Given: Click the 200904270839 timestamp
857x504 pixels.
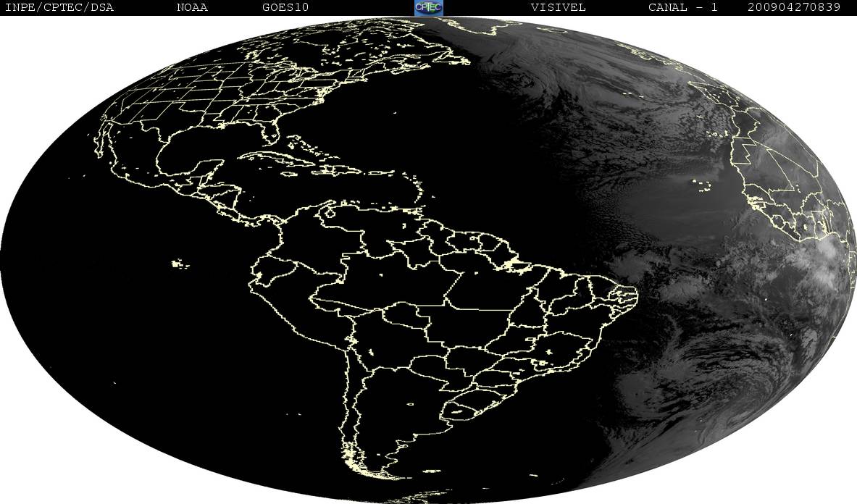Looking at the screenshot, I should pos(794,8).
